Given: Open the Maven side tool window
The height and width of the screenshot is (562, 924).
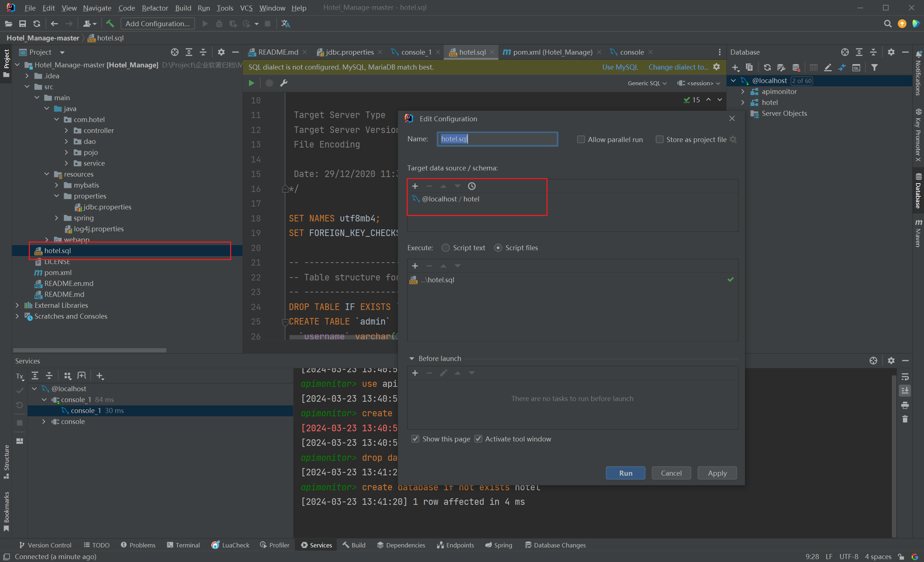Looking at the screenshot, I should pos(918,233).
